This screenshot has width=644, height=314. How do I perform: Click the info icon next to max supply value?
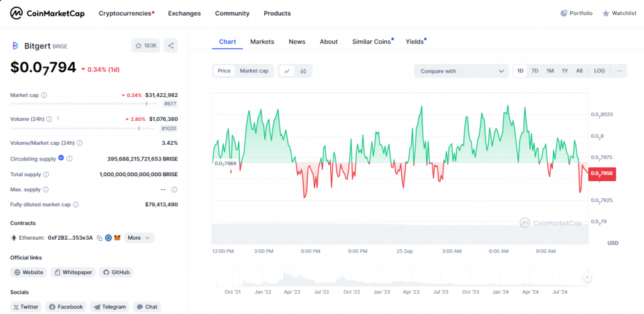pos(174,189)
